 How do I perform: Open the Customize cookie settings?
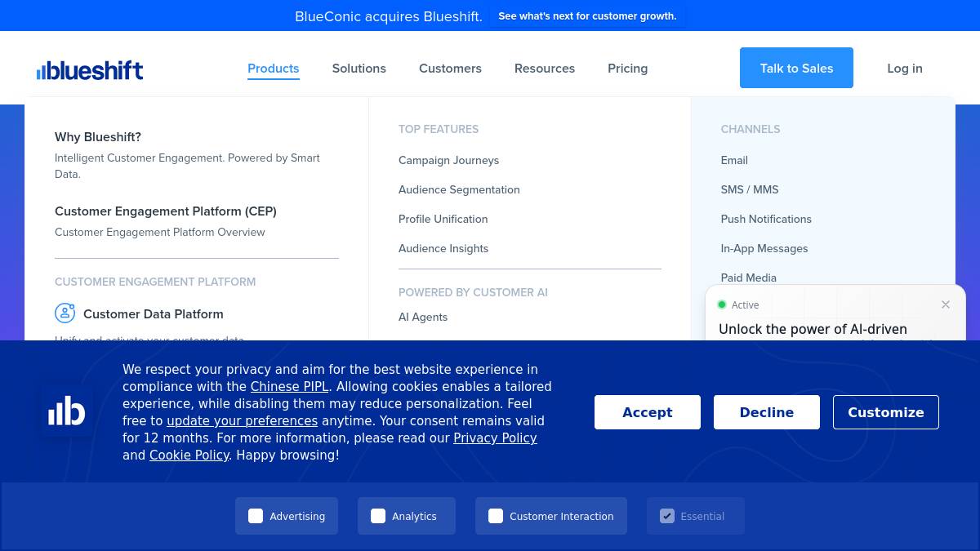pos(886,412)
